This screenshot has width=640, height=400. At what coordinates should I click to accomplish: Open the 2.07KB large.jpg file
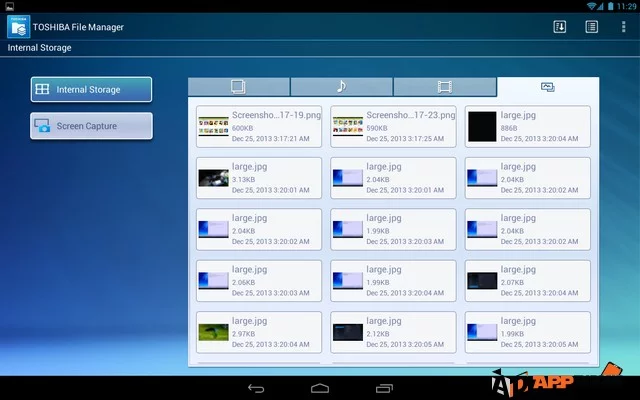527,281
